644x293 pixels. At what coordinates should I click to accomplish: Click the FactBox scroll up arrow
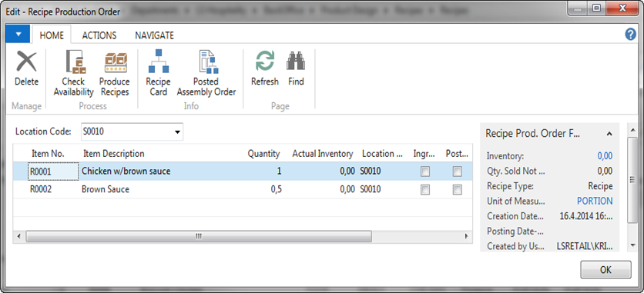click(633, 130)
